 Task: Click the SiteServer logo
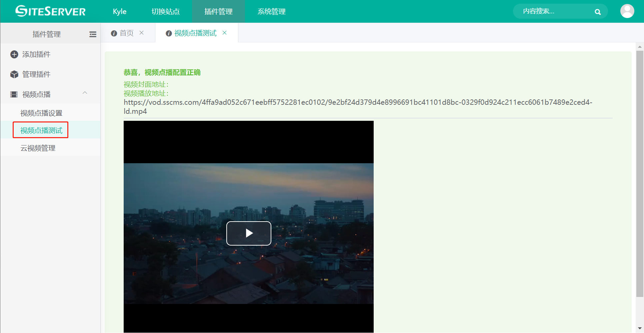50,11
